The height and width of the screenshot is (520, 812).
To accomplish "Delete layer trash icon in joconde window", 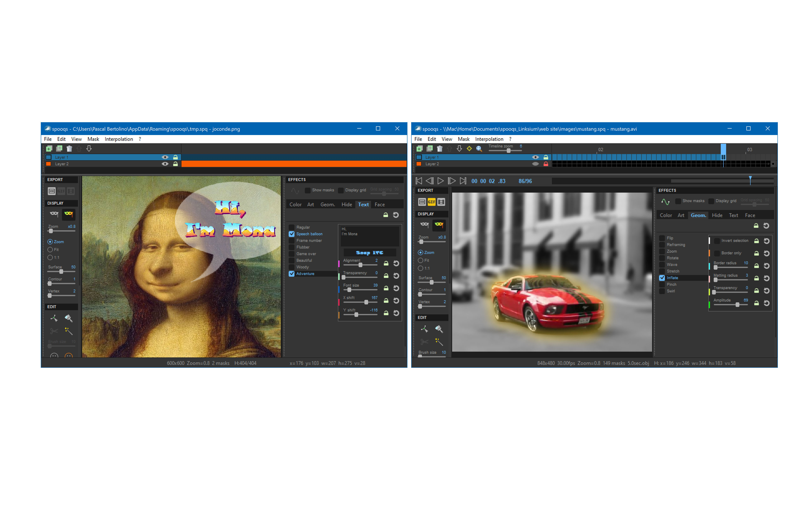I will (x=69, y=148).
